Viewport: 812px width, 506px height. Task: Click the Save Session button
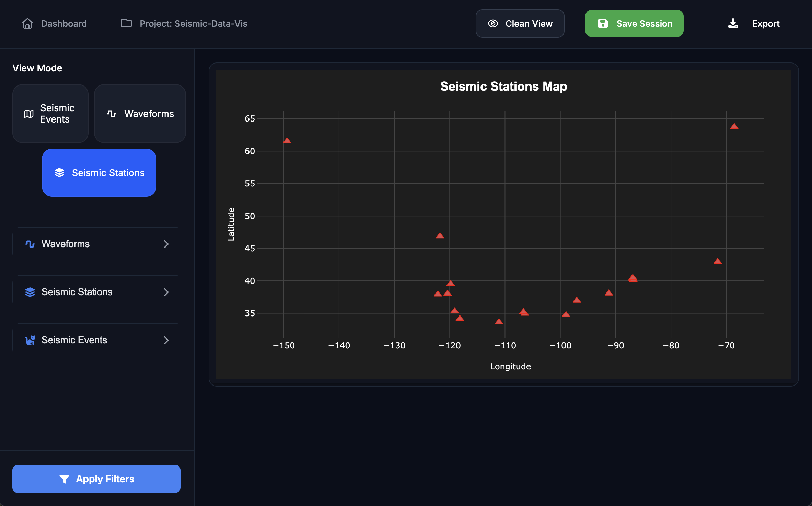634,23
